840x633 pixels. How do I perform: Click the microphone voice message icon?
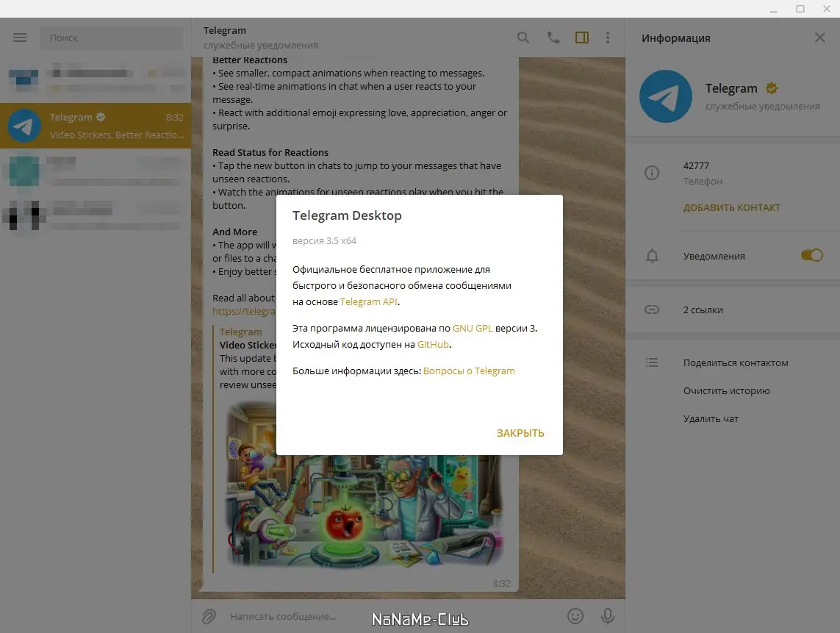607,616
